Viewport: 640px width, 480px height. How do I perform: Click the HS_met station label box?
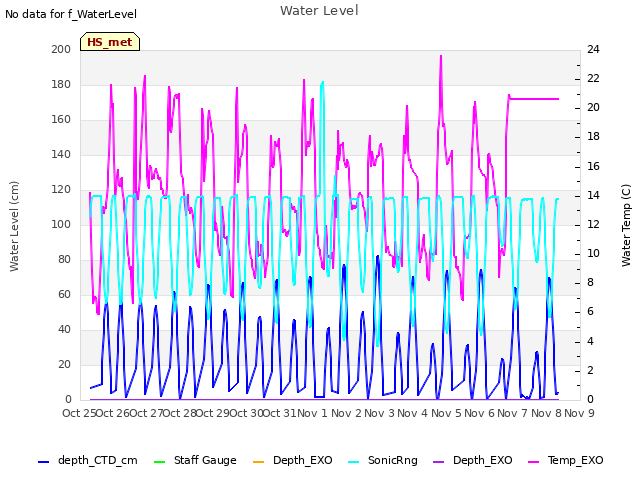click(x=110, y=42)
